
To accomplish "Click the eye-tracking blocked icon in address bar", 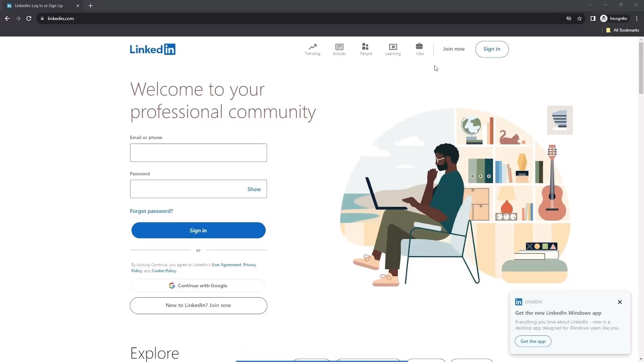I will (568, 19).
